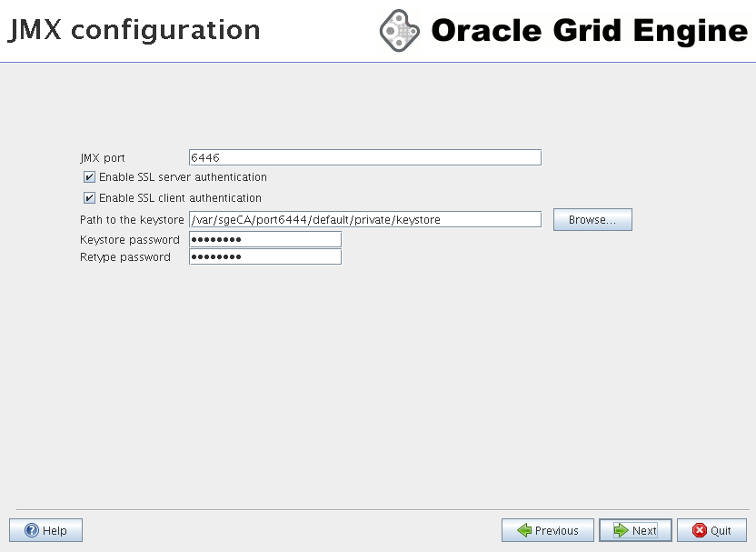Click the "Retype password" label
The height and width of the screenshot is (552, 756).
[x=125, y=257]
